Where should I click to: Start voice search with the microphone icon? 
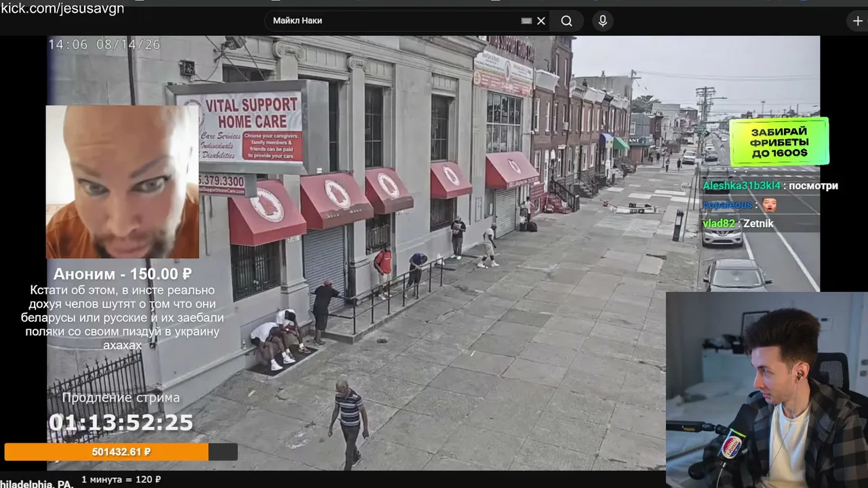coord(602,21)
